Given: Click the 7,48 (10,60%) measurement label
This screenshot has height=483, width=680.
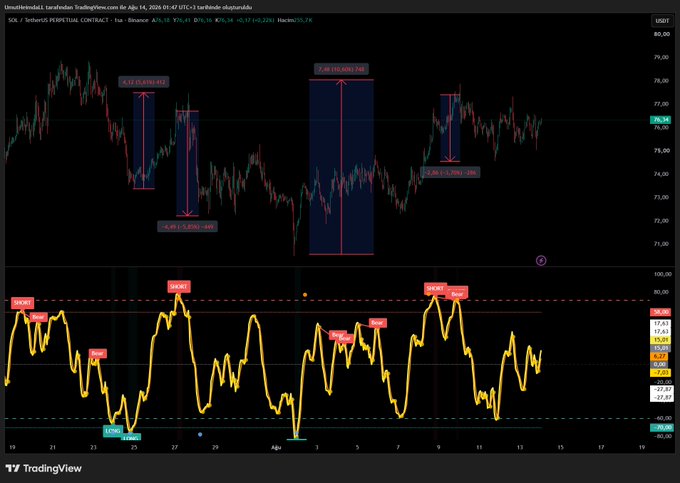Looking at the screenshot, I should 341,69.
